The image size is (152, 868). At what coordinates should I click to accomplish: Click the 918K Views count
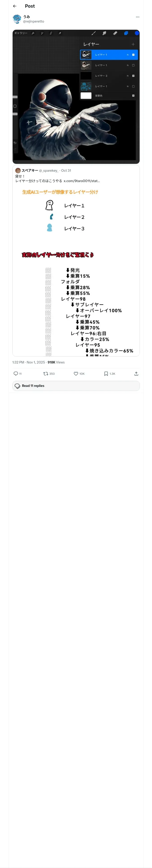pos(56,362)
